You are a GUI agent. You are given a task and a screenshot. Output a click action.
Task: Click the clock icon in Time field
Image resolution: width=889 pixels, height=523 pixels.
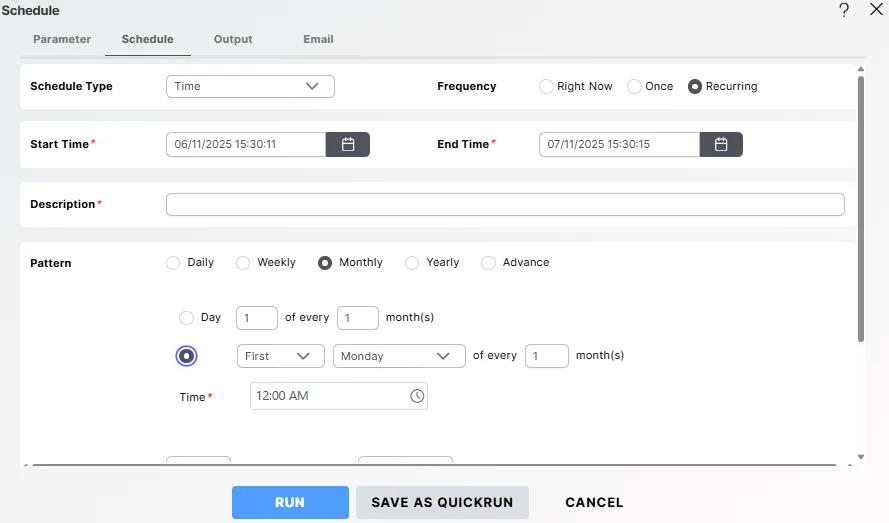tap(417, 396)
